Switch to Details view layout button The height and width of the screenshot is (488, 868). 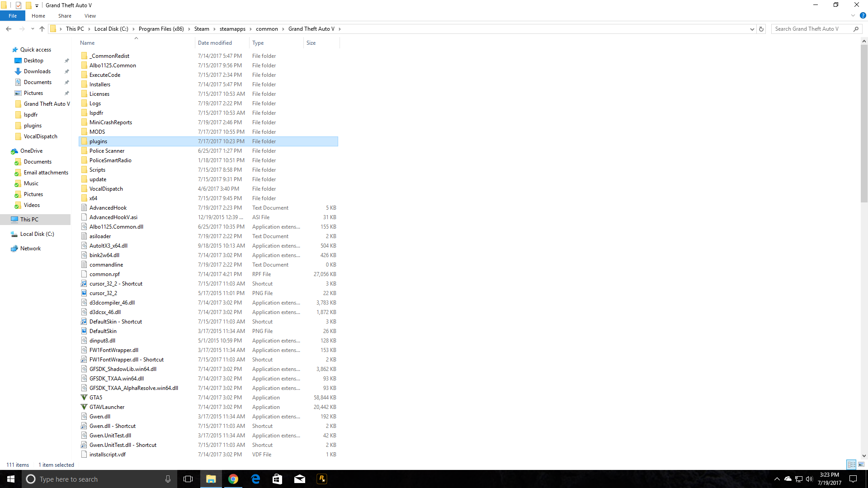pyautogui.click(x=851, y=465)
